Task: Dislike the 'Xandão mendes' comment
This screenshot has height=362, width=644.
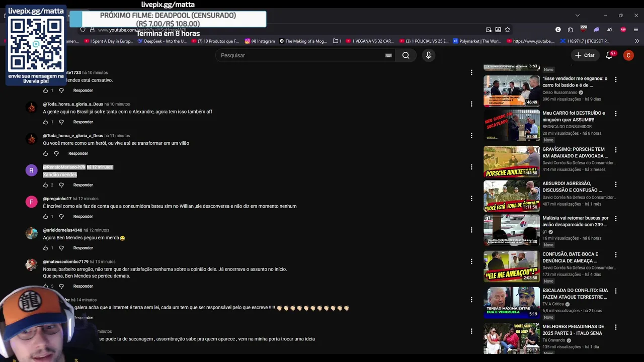Action: click(x=61, y=185)
